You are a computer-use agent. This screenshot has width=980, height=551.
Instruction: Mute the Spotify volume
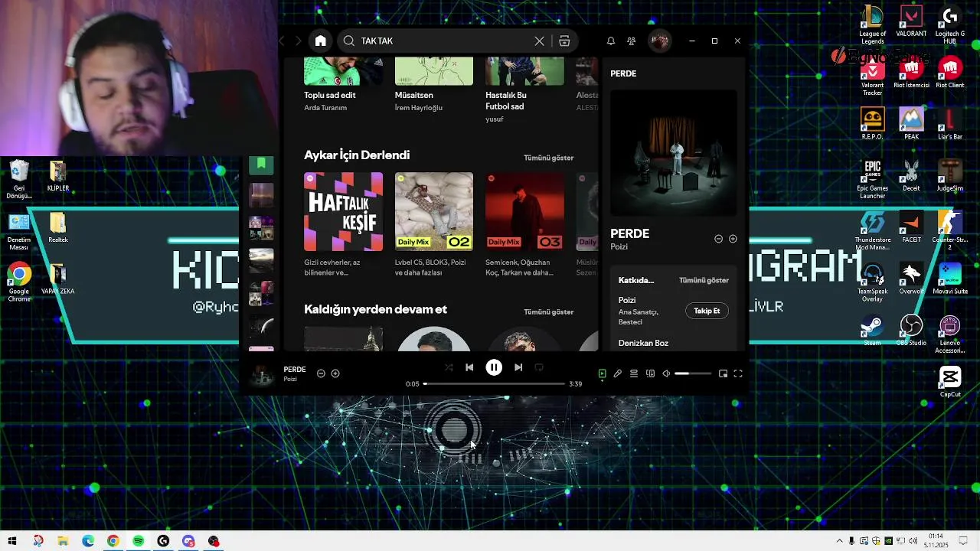(x=666, y=373)
